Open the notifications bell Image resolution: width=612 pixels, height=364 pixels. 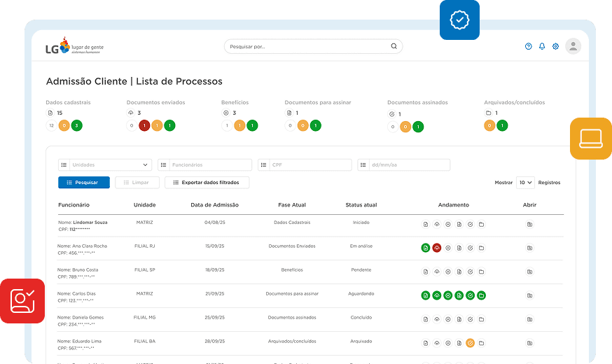point(542,47)
